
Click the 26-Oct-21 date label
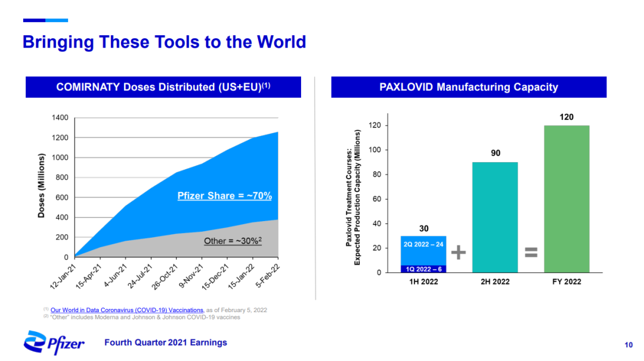click(x=165, y=276)
